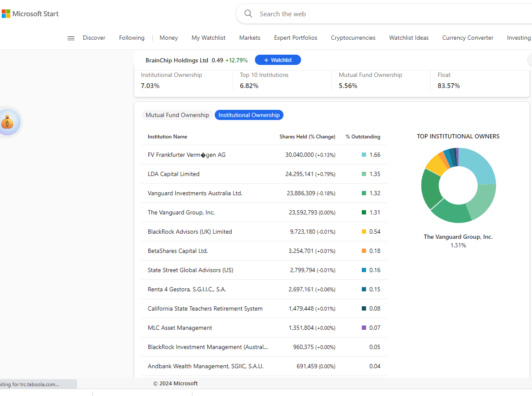
Task: Click the orange swatch for BetaShares Capital
Action: (x=364, y=251)
